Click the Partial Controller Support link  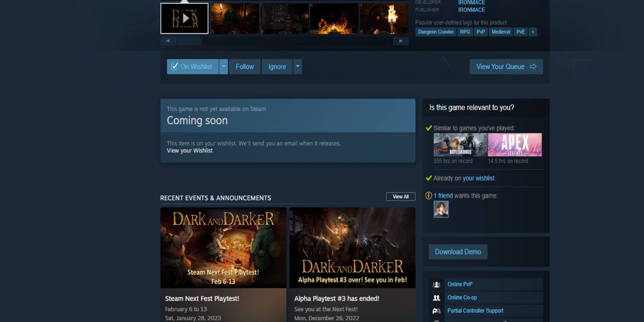click(475, 311)
